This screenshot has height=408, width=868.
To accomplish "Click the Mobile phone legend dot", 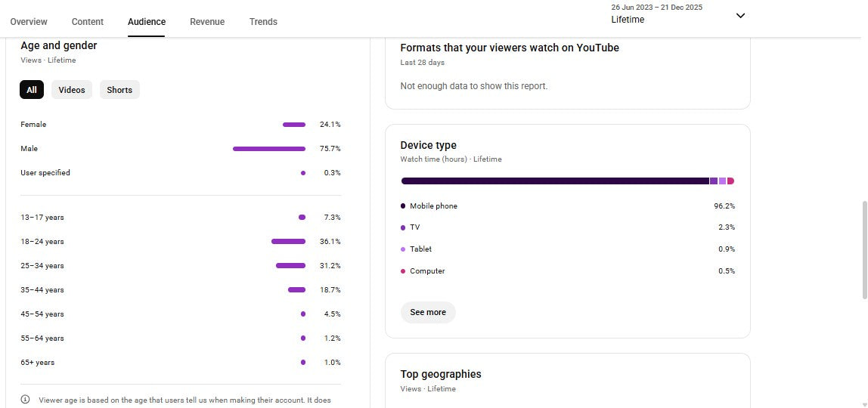I will pyautogui.click(x=403, y=206).
